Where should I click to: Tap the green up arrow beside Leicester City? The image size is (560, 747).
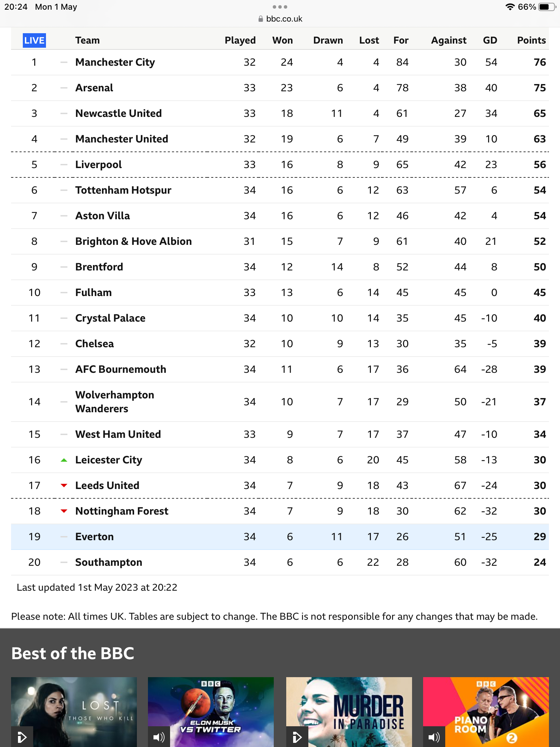pos(64,460)
